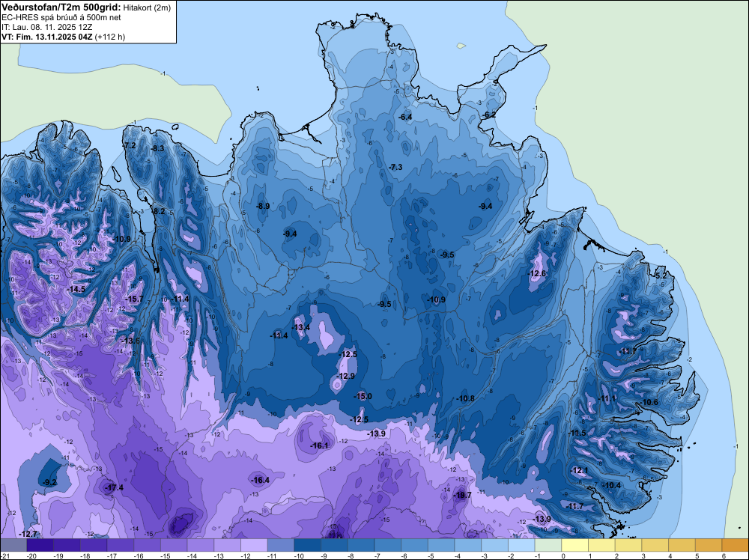Select the -10.6 temperature value
Viewport: 749px width, 560px height.
click(x=649, y=402)
